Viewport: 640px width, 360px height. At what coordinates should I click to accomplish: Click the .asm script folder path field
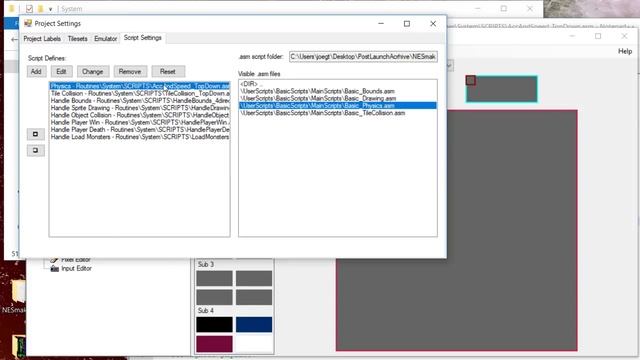(x=363, y=57)
